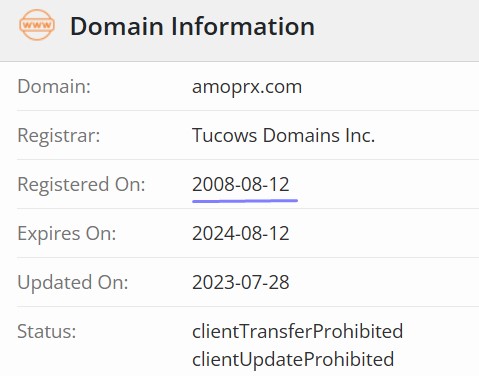Screen dimensions: 479x376
Task: Select the amoprx.com domain value
Action: coord(247,87)
